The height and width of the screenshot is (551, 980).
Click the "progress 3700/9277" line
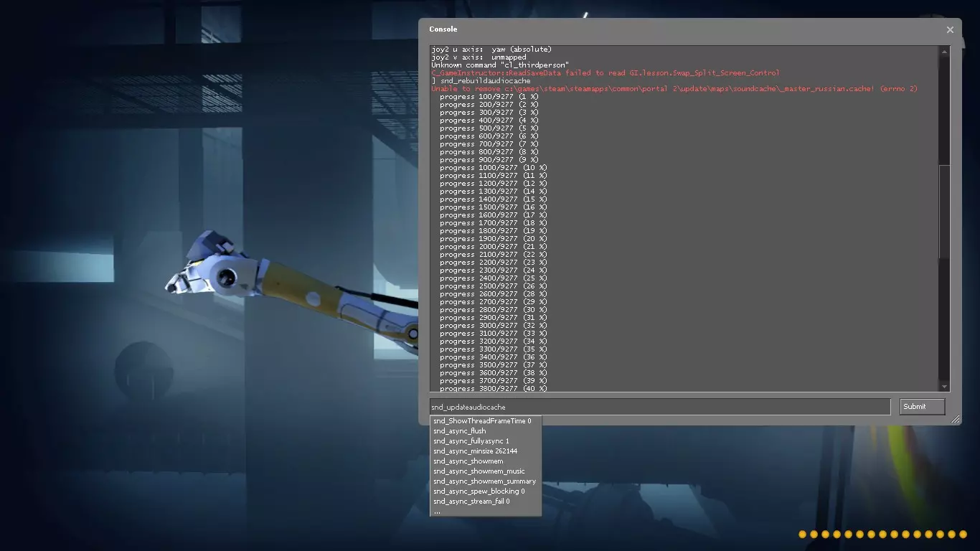pos(494,381)
